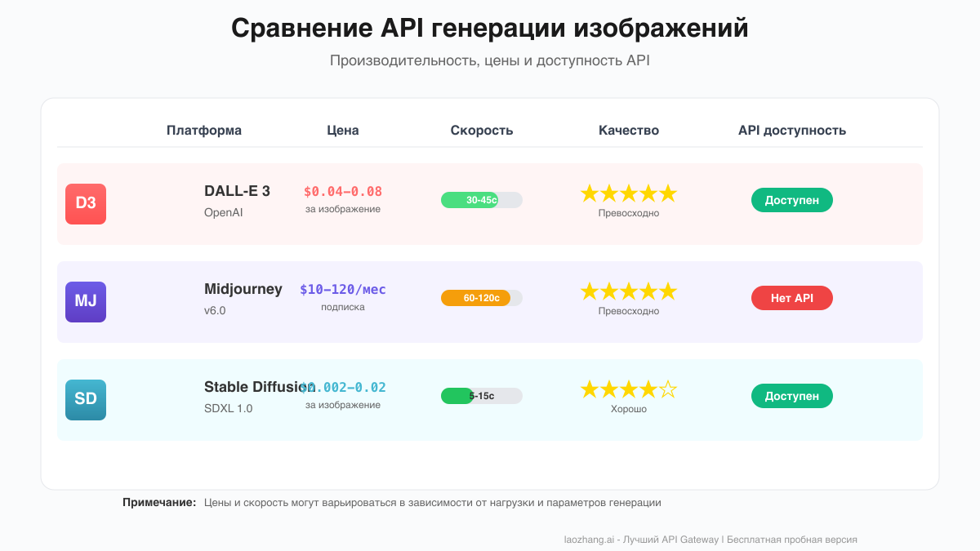980x551 pixels.
Task: Select the purple MJ platform icon
Action: [x=86, y=302]
